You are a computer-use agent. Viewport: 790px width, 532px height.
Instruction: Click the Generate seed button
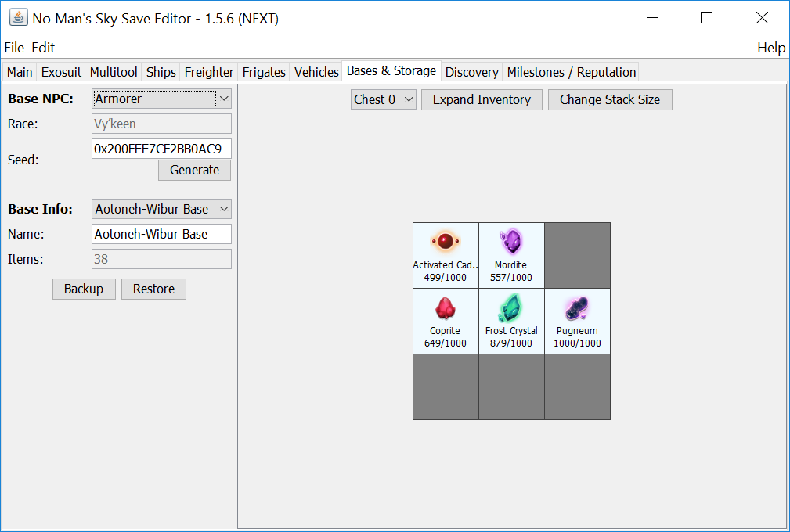(194, 170)
